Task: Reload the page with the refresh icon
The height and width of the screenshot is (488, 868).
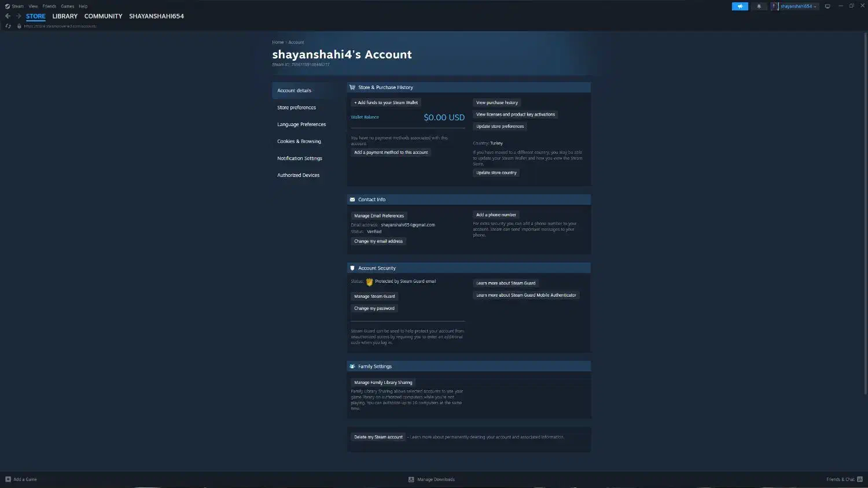Action: (8, 26)
